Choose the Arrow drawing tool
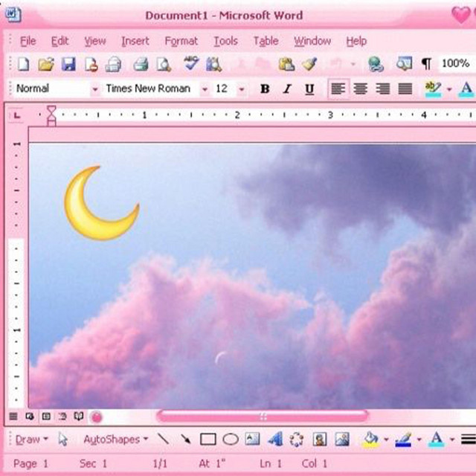This screenshot has width=476, height=476. pyautogui.click(x=185, y=439)
